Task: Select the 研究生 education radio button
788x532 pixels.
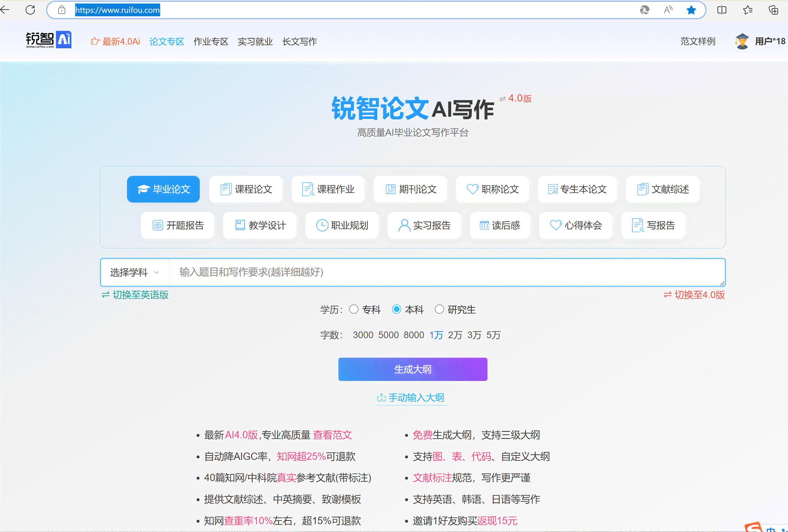Action: pyautogui.click(x=439, y=309)
